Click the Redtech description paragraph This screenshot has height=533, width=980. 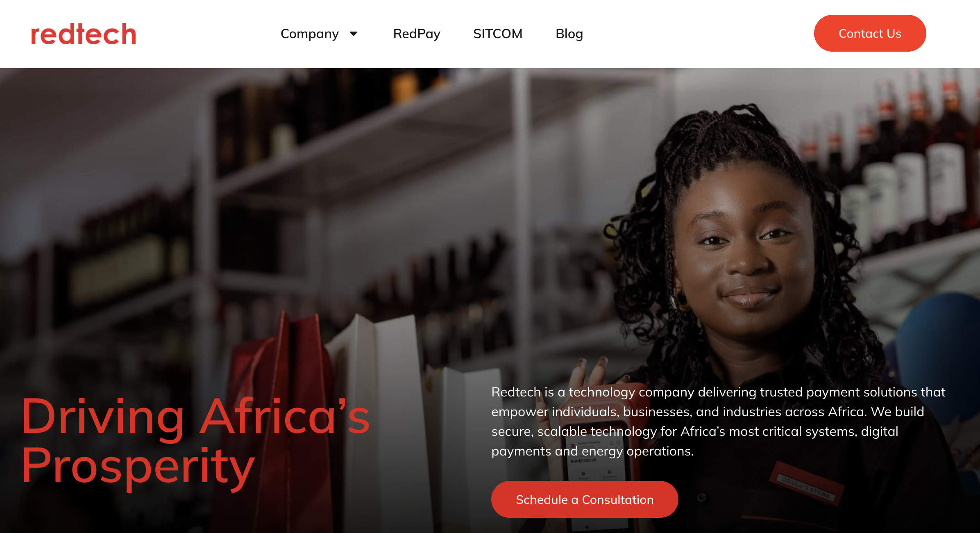click(x=718, y=421)
